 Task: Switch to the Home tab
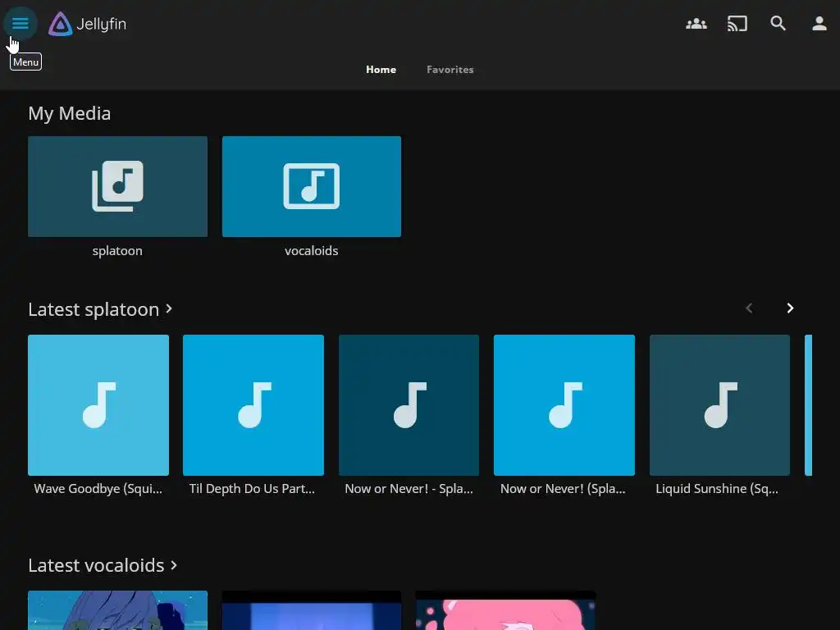point(381,70)
